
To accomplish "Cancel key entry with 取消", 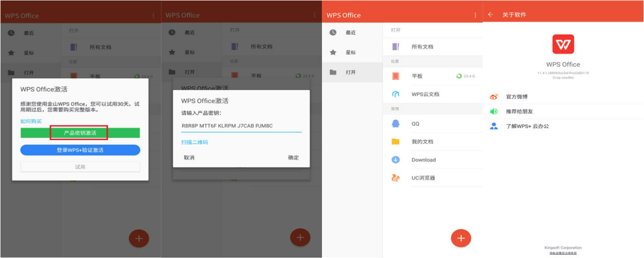I will pyautogui.click(x=189, y=157).
